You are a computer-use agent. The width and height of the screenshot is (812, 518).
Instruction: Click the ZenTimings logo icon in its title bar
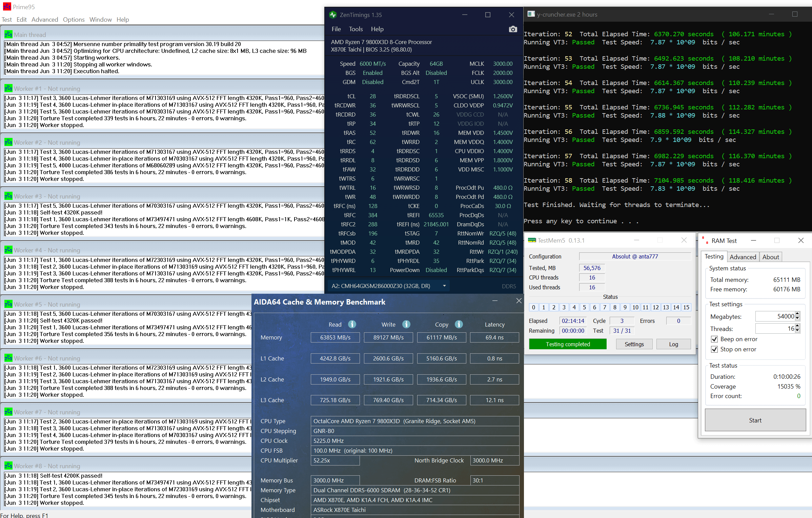(x=333, y=15)
